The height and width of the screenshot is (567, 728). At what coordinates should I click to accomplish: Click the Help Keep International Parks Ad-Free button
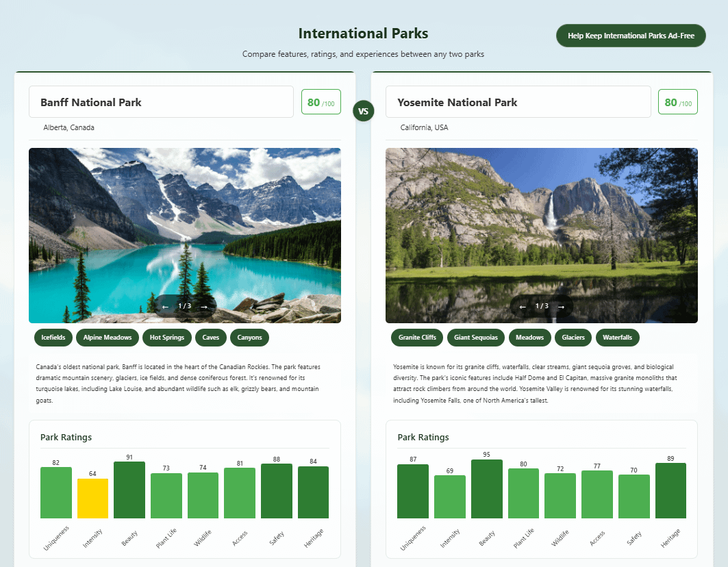tap(630, 35)
